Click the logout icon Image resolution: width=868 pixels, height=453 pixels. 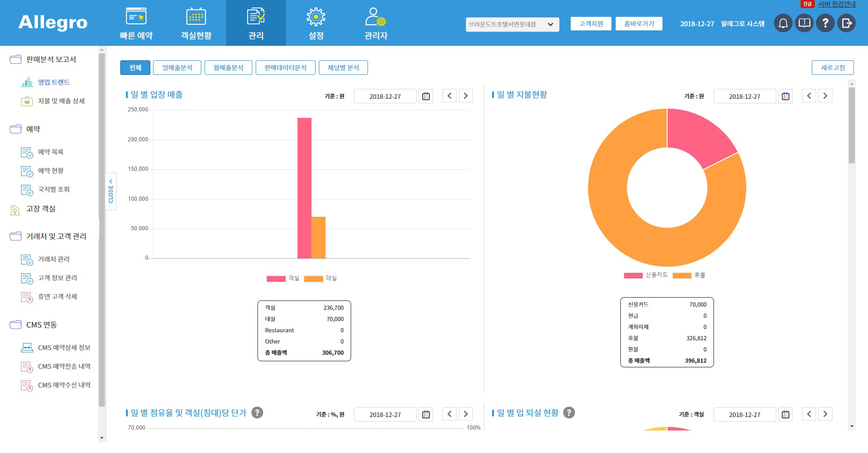846,23
